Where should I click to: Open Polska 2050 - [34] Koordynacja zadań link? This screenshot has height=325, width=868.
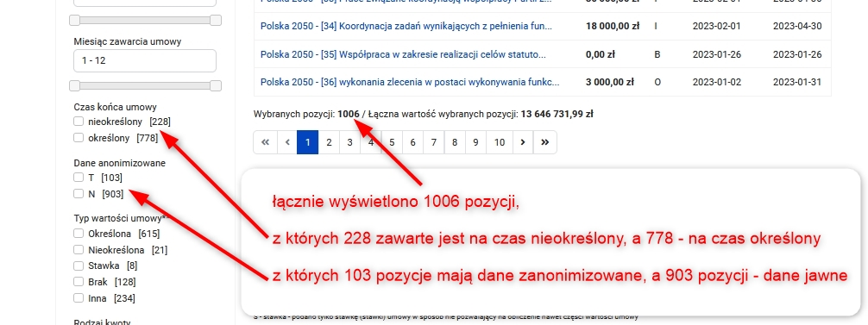tap(406, 26)
